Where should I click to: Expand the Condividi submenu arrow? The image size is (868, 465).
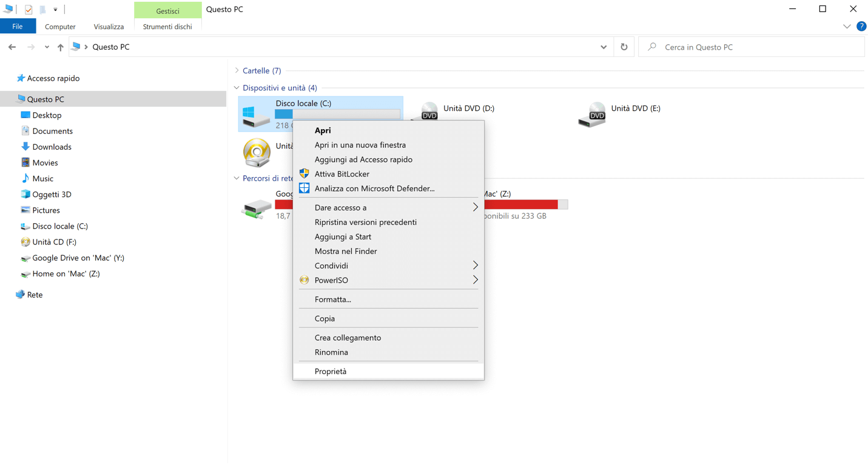click(x=475, y=266)
